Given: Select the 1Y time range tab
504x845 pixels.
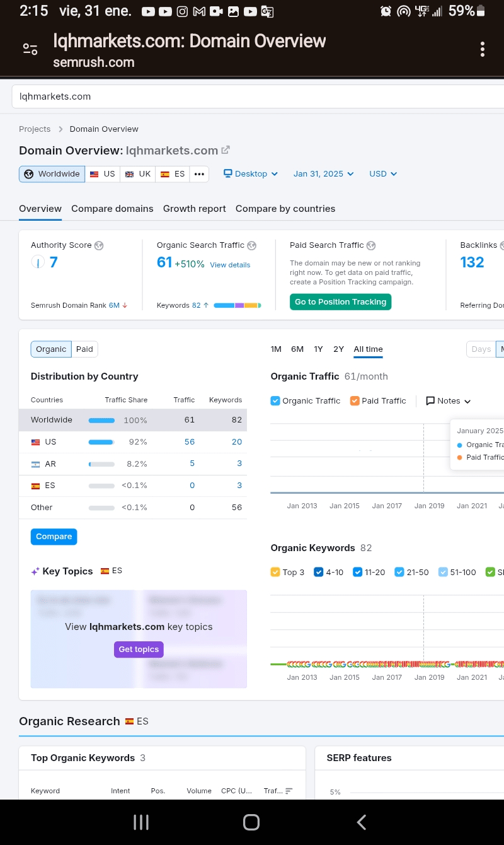Looking at the screenshot, I should pos(318,349).
